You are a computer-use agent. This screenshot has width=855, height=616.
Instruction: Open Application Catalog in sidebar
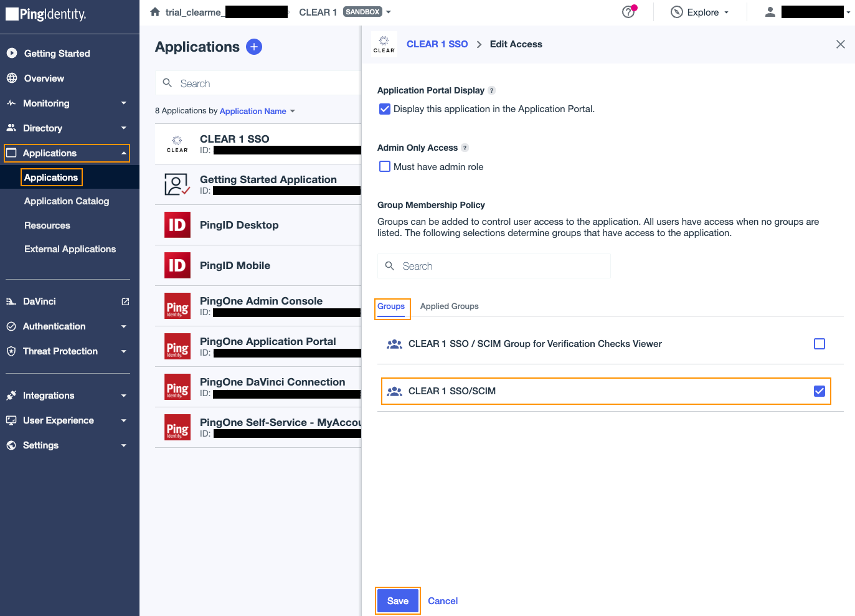point(67,201)
